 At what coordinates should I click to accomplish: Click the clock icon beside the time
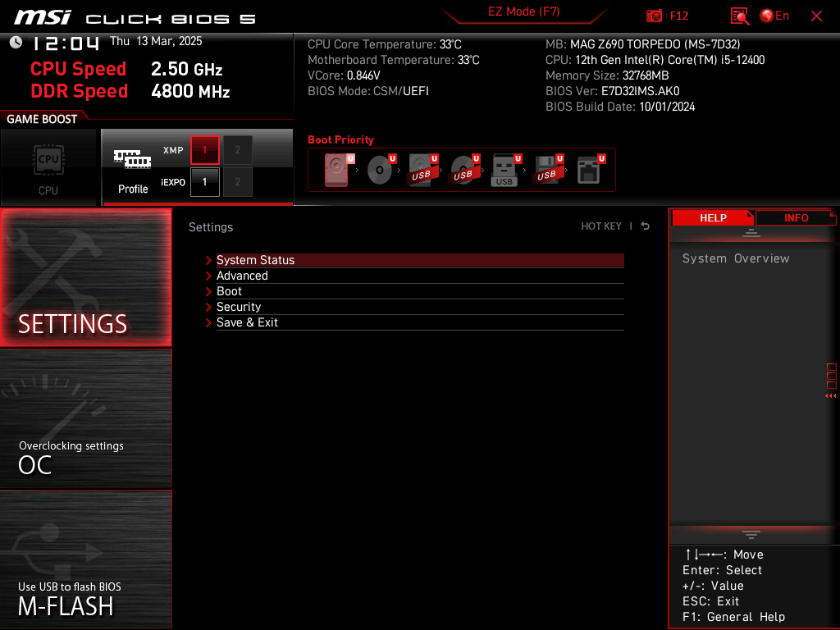(x=16, y=43)
